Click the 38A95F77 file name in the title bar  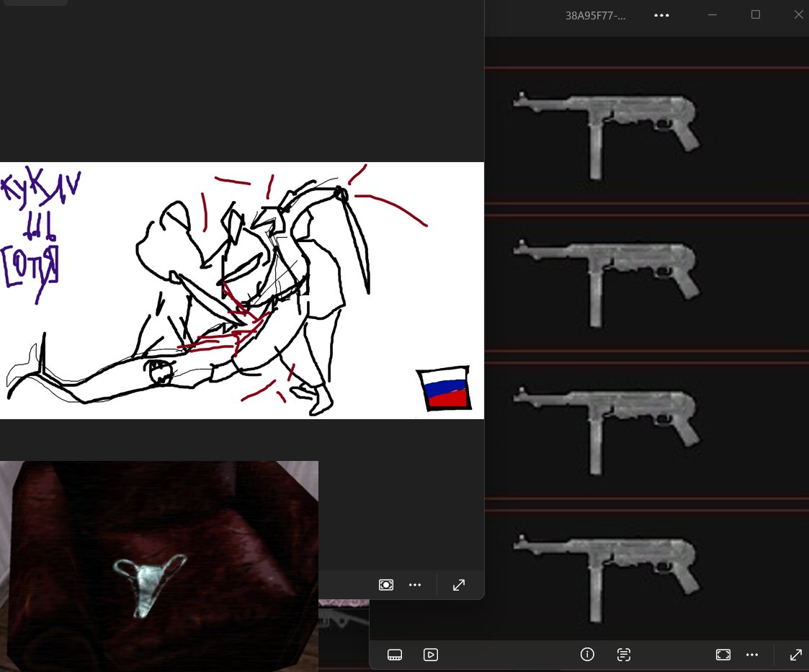(x=595, y=15)
